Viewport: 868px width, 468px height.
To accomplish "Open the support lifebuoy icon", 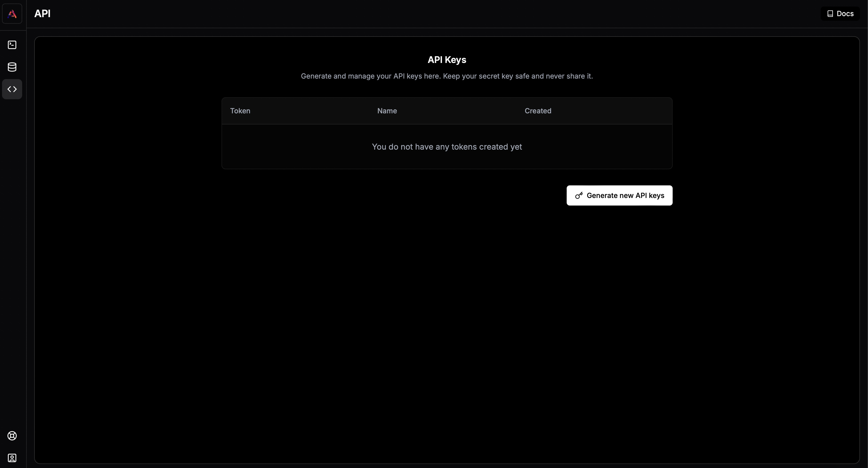I will tap(12, 436).
